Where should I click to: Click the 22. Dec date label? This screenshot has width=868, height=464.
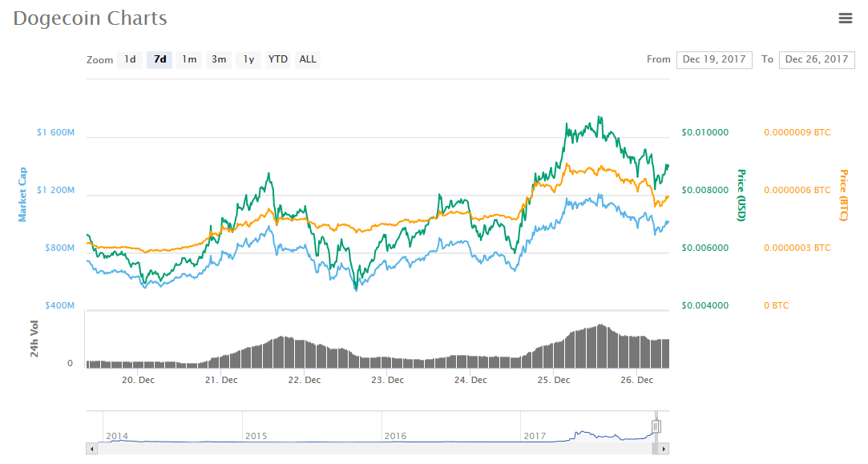click(x=305, y=380)
